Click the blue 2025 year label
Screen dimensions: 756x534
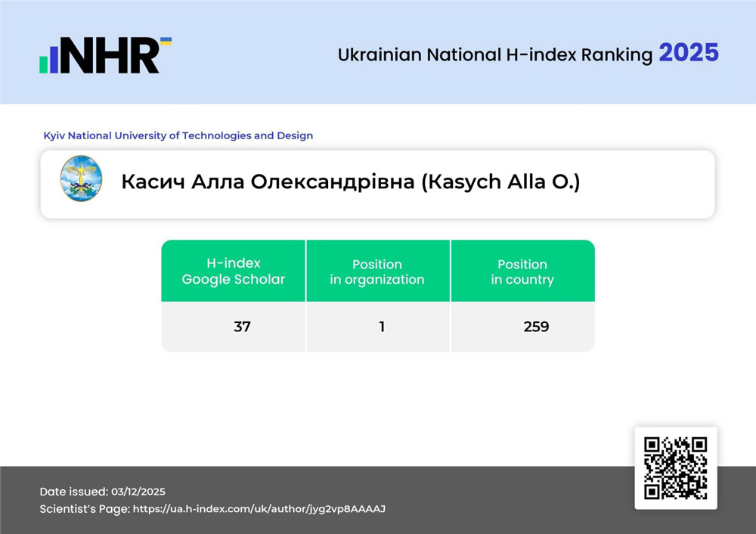point(688,53)
